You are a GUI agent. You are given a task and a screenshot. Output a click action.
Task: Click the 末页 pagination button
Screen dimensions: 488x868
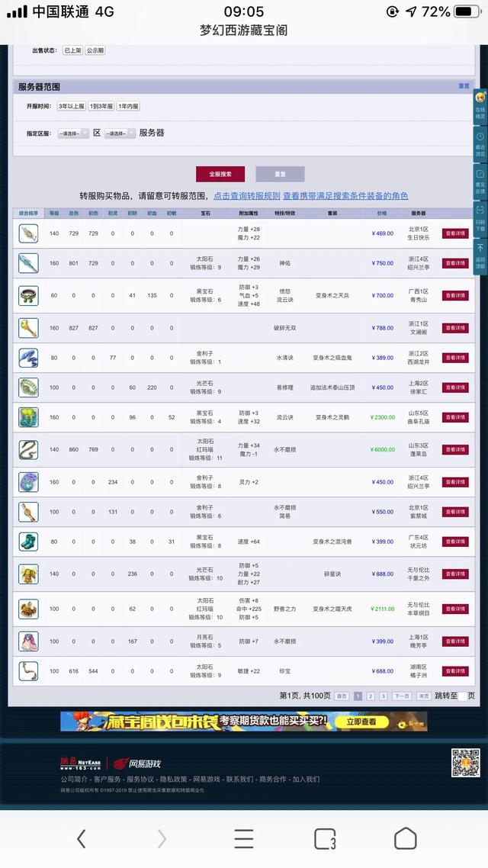point(424,696)
